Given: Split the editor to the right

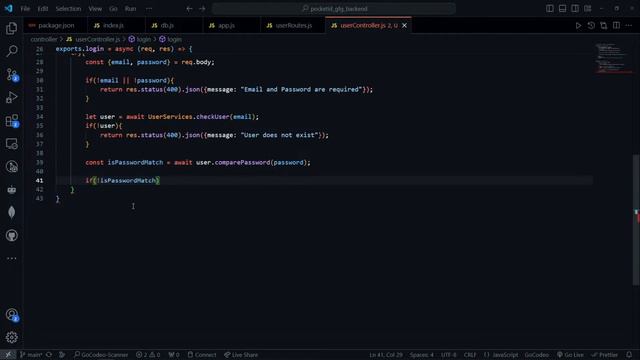Looking at the screenshot, I should tap(616, 25).
